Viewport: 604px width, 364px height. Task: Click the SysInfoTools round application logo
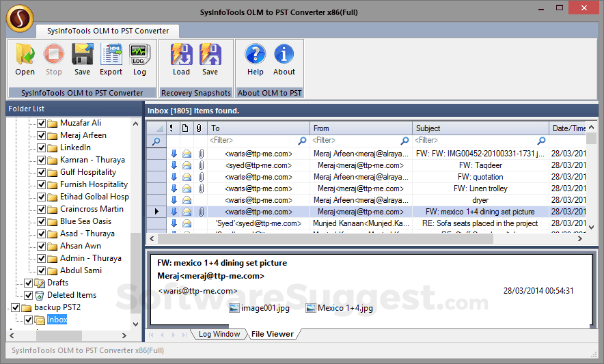coord(20,18)
